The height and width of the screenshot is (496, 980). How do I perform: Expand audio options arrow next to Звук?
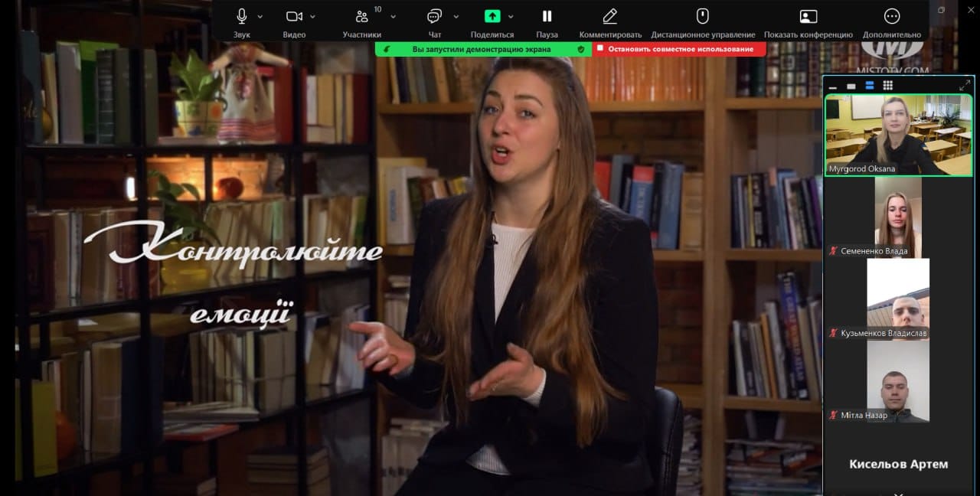click(260, 16)
